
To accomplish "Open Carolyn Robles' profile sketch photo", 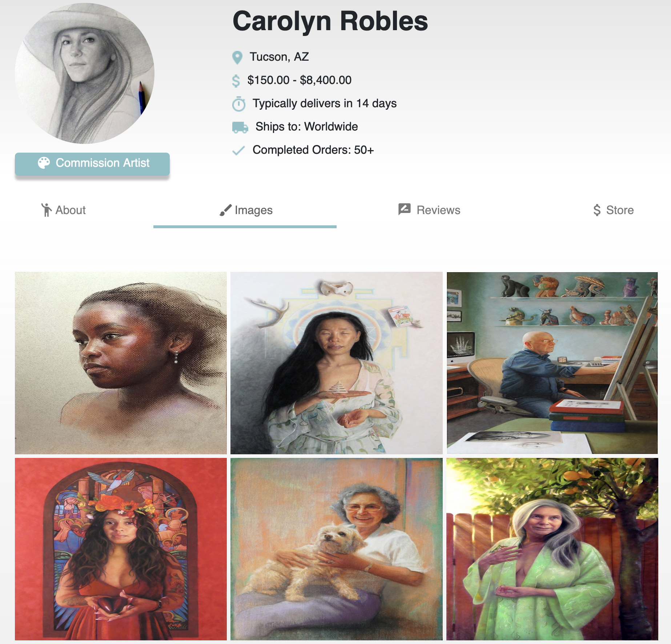I will 85,74.
